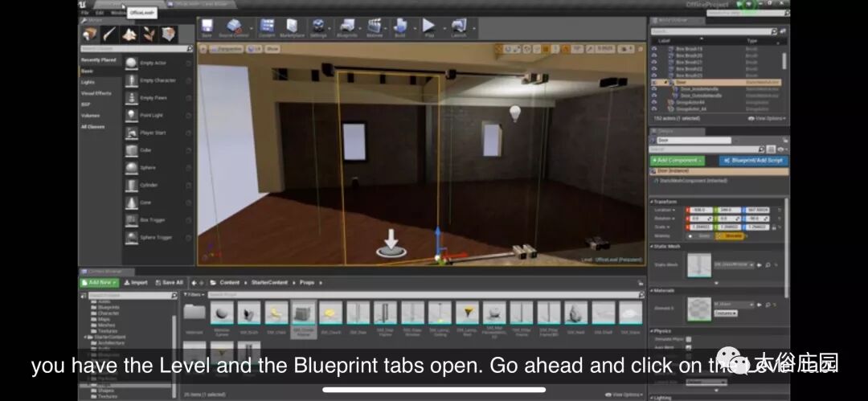Select Cone in placement list
The width and height of the screenshot is (868, 401).
click(x=158, y=203)
